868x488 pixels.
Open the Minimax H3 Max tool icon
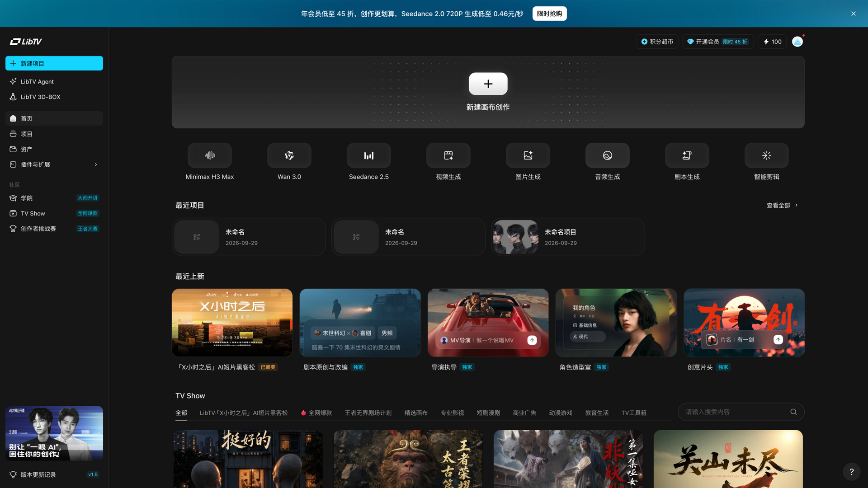(210, 155)
